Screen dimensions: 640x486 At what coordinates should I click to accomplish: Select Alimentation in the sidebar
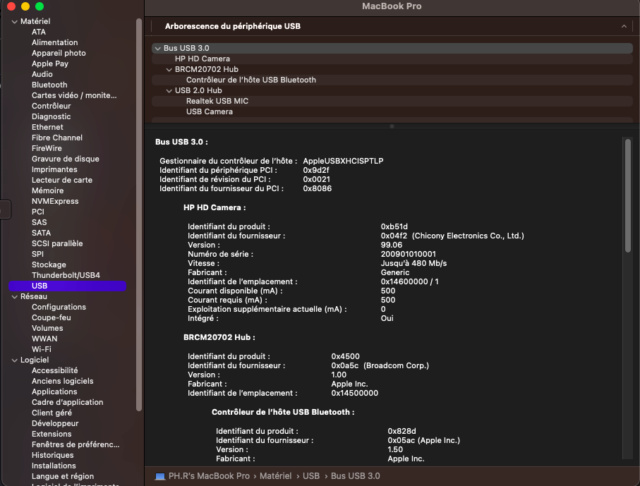55,42
